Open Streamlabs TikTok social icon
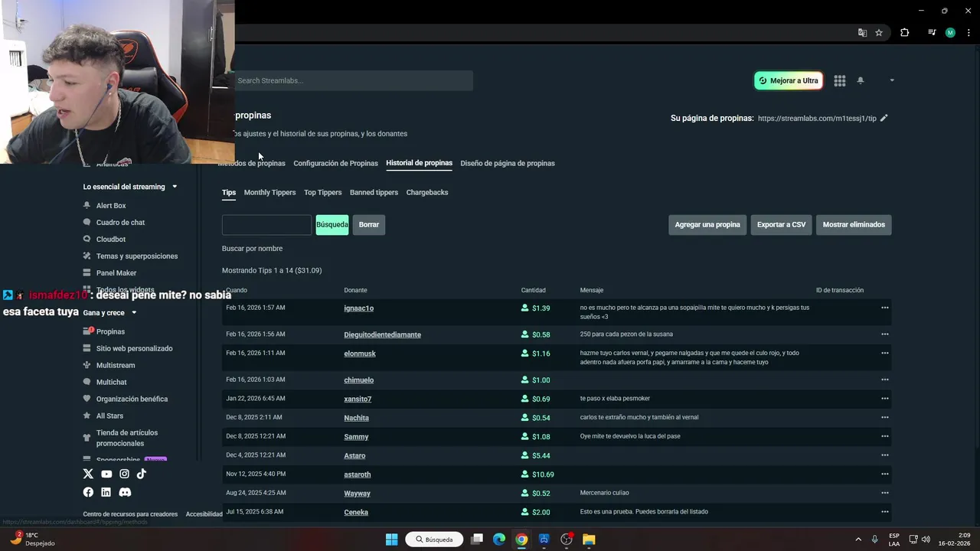 click(142, 474)
